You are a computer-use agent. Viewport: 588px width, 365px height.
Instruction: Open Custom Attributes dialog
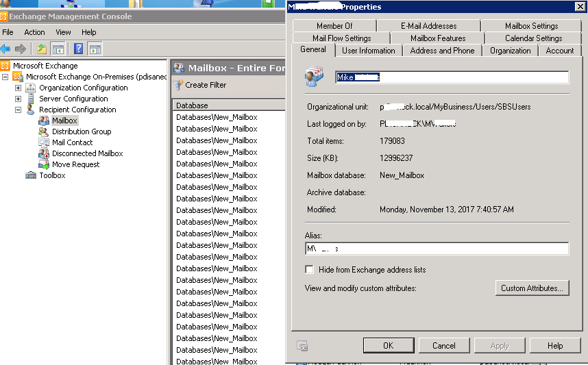[532, 288]
